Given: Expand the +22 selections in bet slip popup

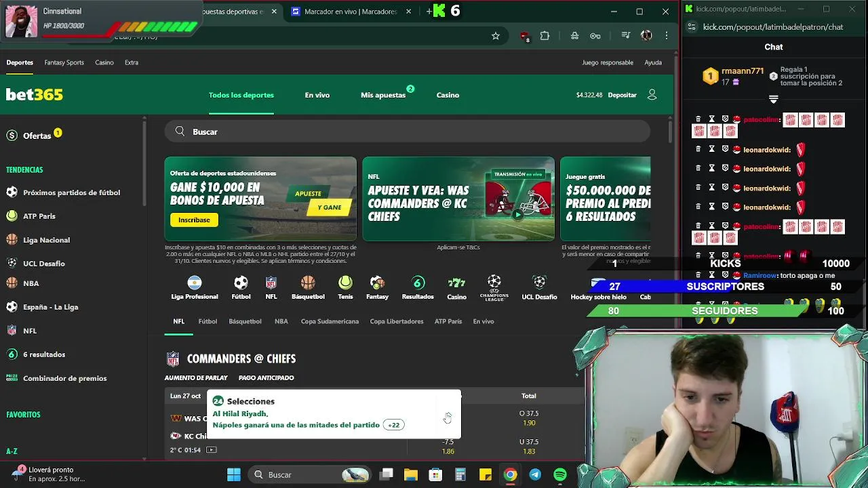Looking at the screenshot, I should 394,425.
